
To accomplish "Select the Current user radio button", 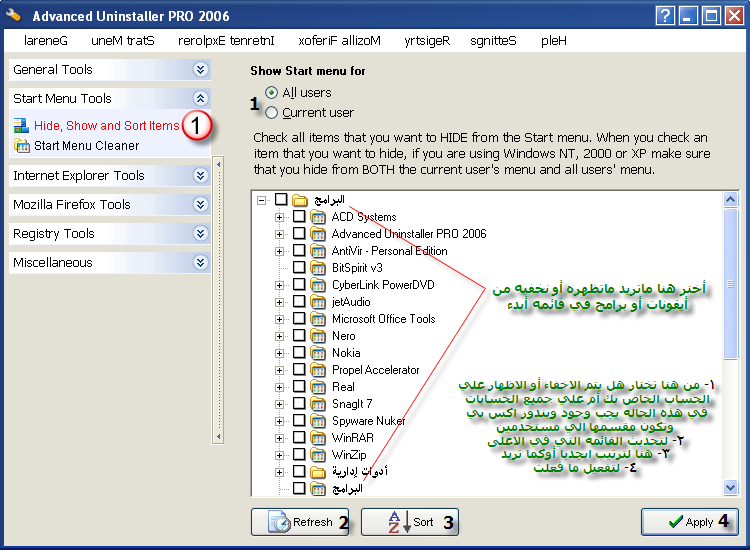I will pos(271,112).
